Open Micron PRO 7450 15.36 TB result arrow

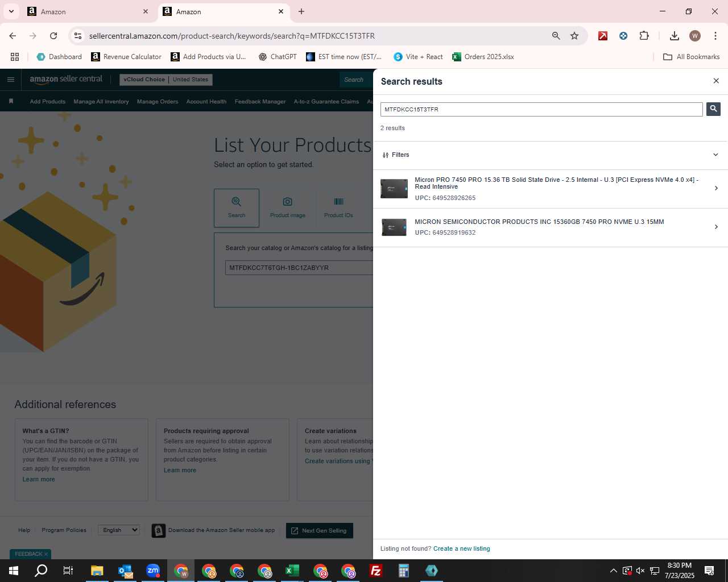(716, 188)
